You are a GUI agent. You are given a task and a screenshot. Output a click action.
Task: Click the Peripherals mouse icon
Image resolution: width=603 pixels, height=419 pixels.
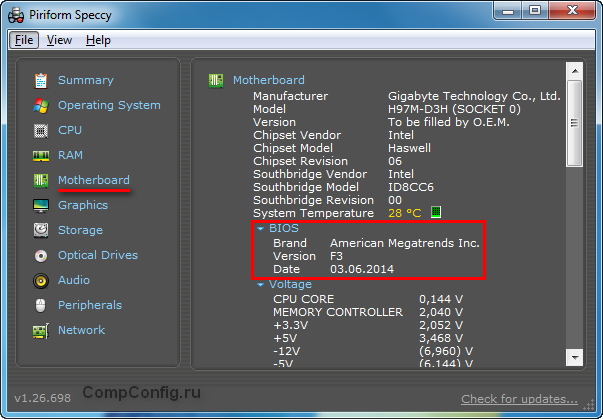pos(41,306)
